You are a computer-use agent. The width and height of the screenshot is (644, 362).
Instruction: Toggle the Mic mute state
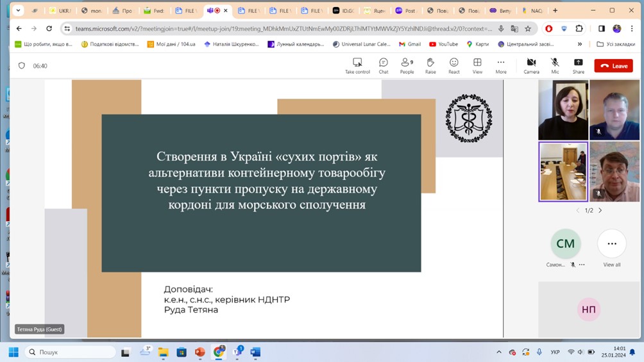point(555,65)
